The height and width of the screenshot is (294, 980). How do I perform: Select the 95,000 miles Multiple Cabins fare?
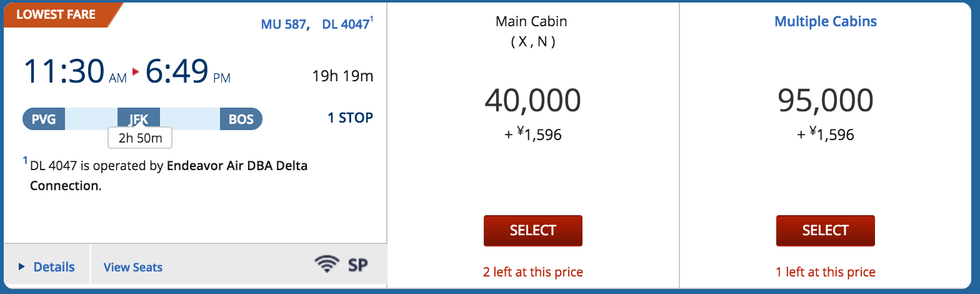pyautogui.click(x=826, y=230)
